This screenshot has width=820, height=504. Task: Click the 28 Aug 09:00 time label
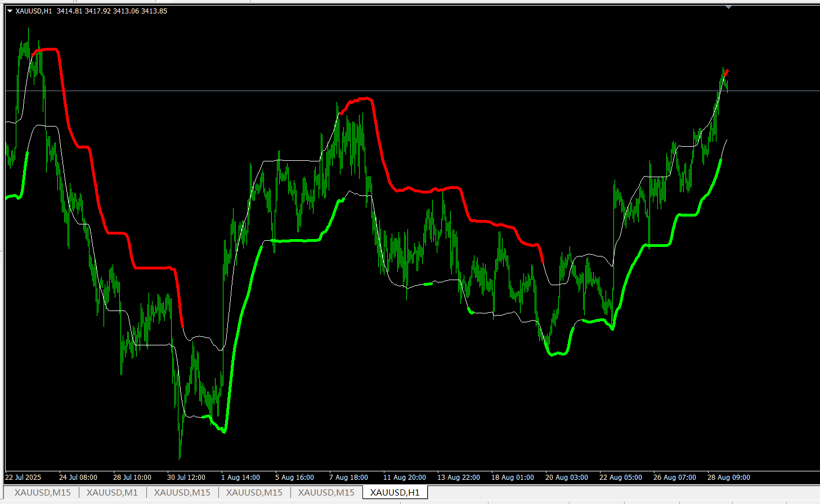click(729, 478)
